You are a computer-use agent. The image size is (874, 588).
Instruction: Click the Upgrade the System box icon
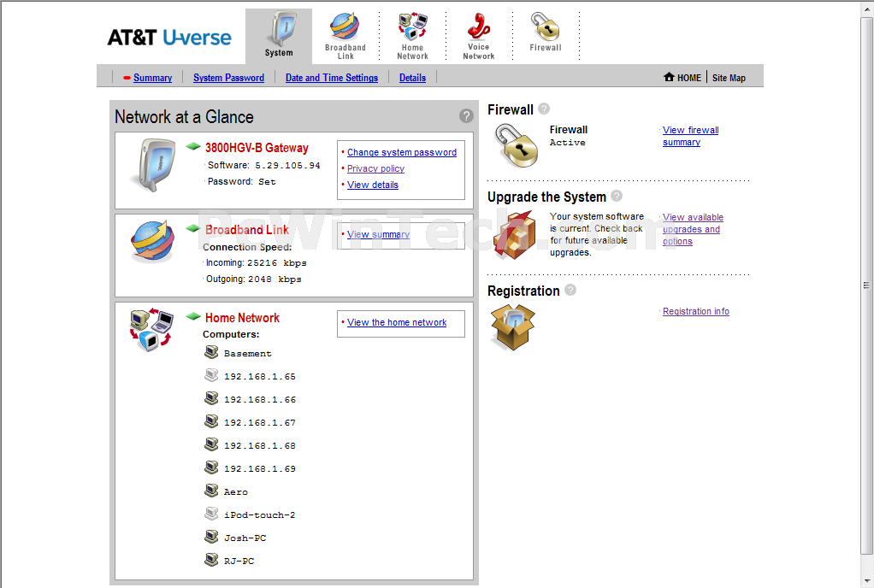tap(516, 236)
